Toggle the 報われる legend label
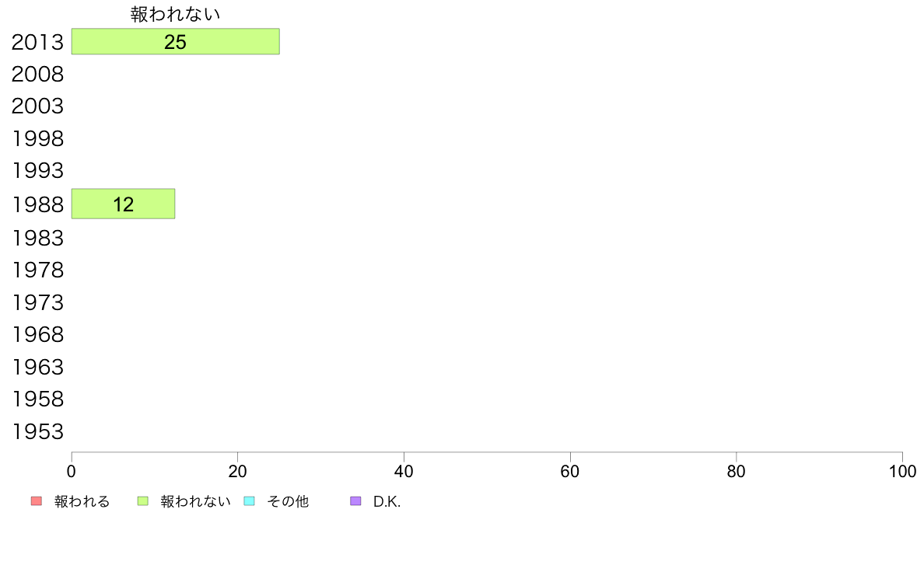This screenshot has height=572, width=924. click(82, 501)
